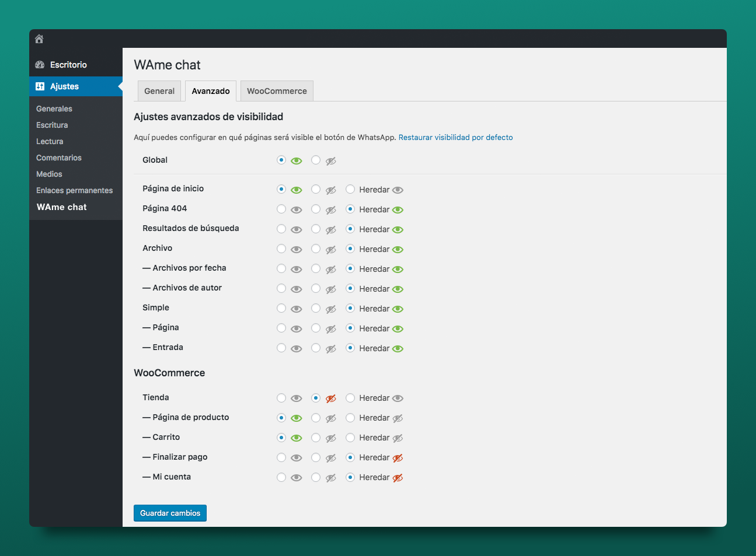Image resolution: width=756 pixels, height=556 pixels.
Task: Click the green eye icon for Global
Action: (297, 161)
